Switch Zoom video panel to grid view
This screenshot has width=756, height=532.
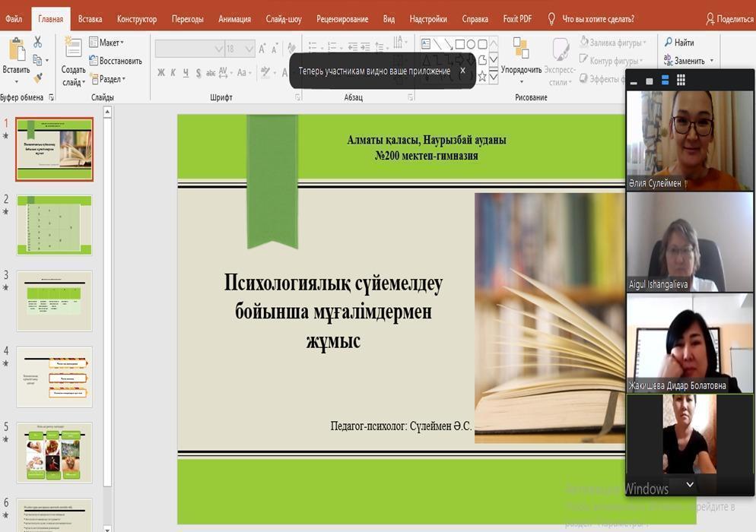tap(681, 80)
